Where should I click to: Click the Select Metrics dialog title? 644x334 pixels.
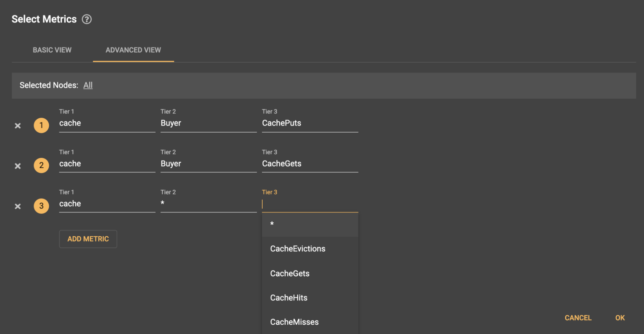coord(44,19)
